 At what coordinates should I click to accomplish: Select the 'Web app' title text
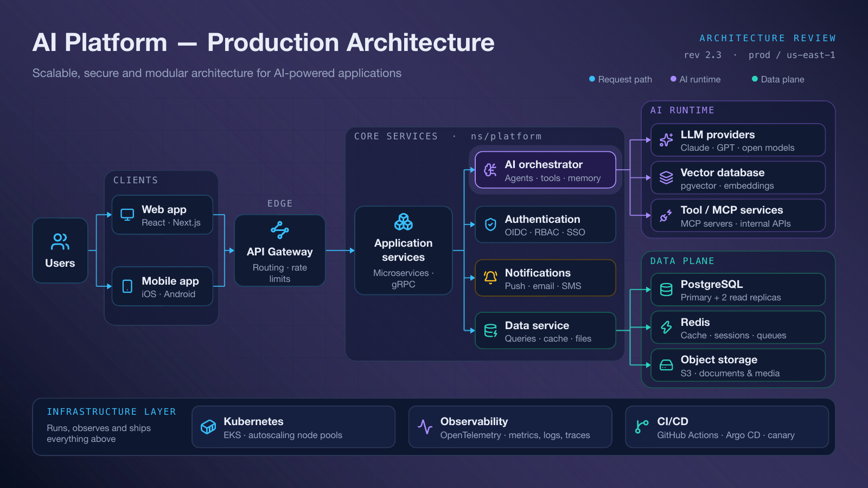[164, 209]
